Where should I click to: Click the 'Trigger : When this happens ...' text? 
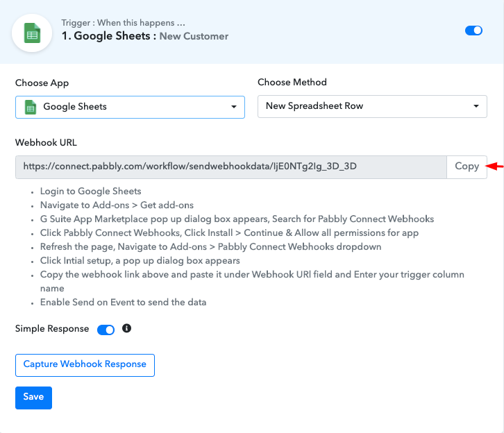pos(123,23)
